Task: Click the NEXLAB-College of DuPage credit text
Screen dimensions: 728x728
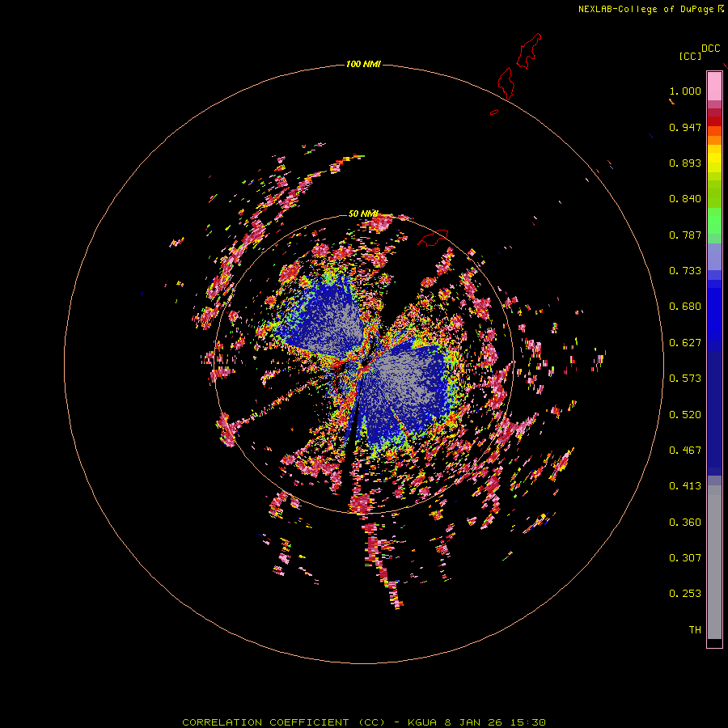Action: coord(650,9)
